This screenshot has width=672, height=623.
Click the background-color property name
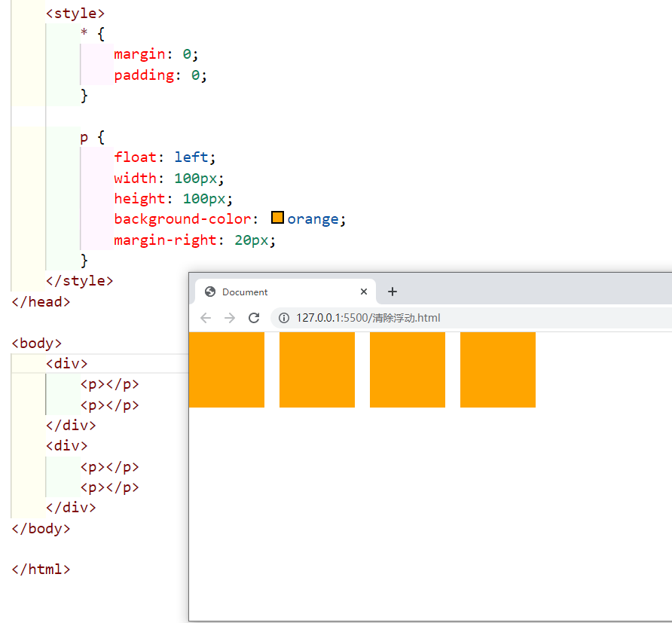click(x=182, y=219)
